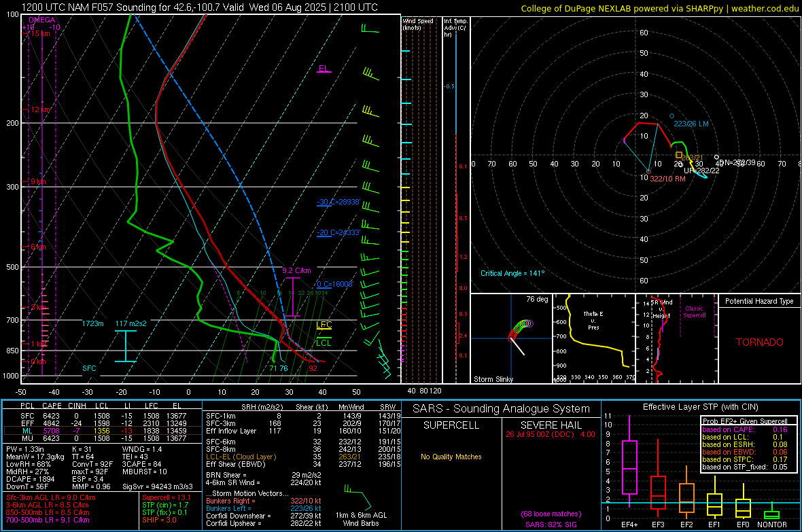Click the No Quality Matches text

coord(451,457)
